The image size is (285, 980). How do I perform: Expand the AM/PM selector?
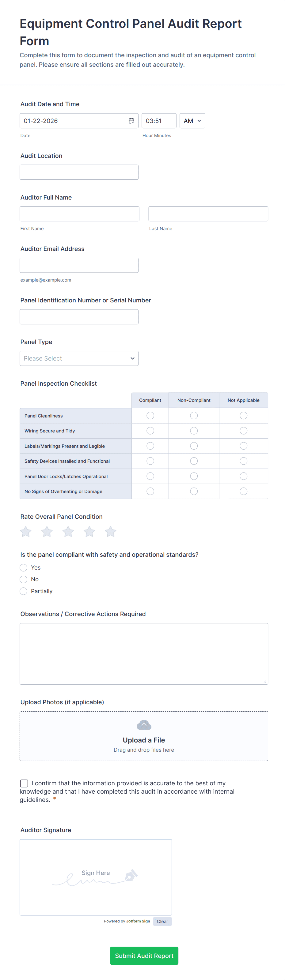pos(192,121)
